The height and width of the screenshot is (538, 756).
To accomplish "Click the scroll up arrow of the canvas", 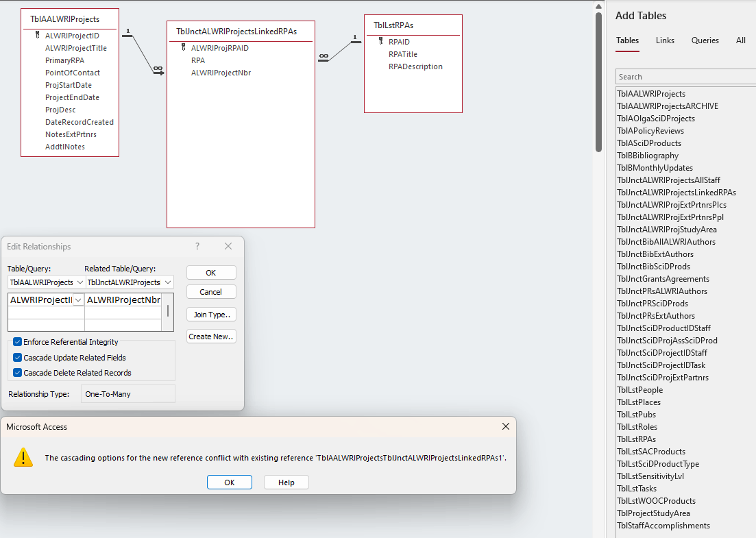I will tap(598, 6).
